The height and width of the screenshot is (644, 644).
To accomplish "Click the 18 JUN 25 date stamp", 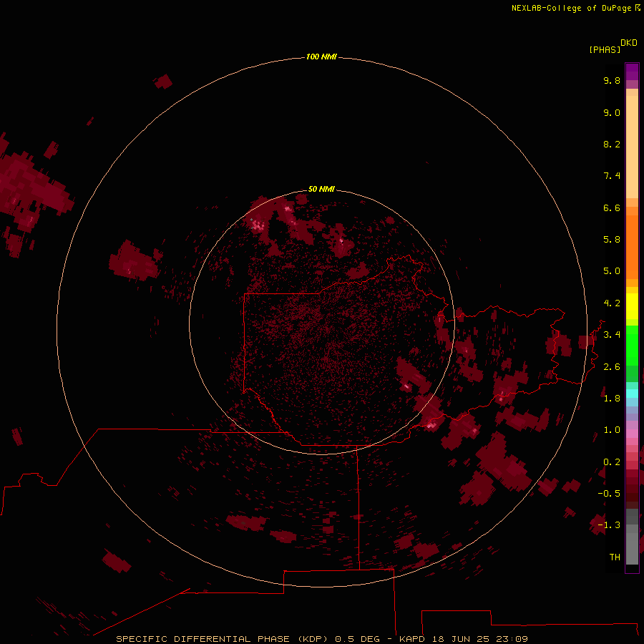I will click(462, 639).
